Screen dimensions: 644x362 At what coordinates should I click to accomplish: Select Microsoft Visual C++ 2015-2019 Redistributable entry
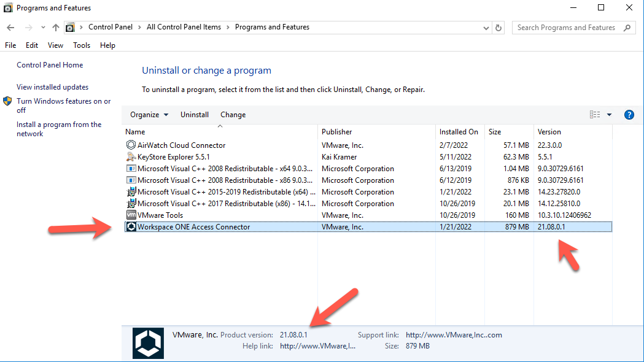[x=227, y=191]
